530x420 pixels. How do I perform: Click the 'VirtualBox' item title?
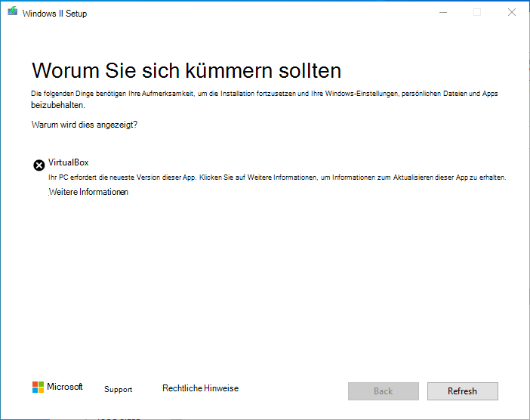point(68,162)
